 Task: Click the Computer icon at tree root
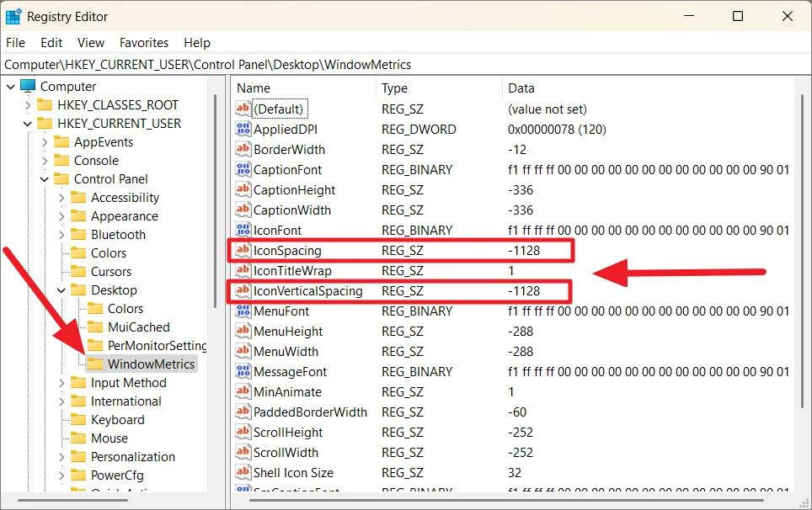tap(29, 87)
